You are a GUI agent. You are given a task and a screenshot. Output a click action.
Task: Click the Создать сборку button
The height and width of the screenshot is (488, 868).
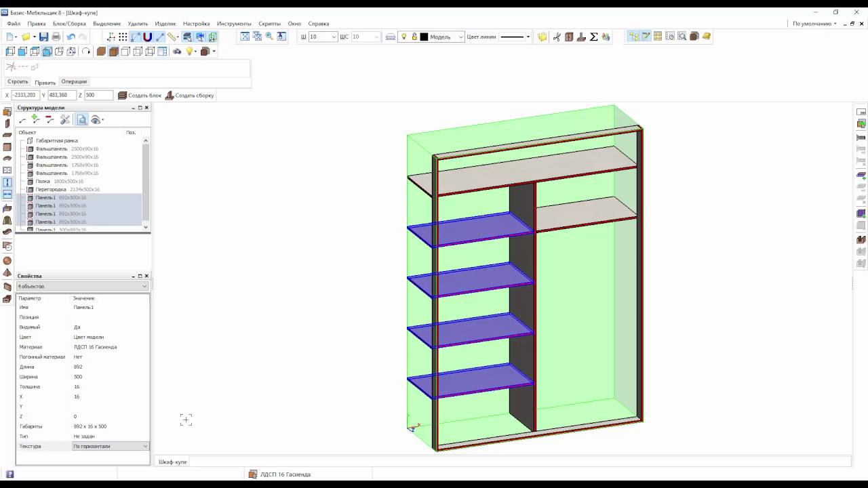189,96
